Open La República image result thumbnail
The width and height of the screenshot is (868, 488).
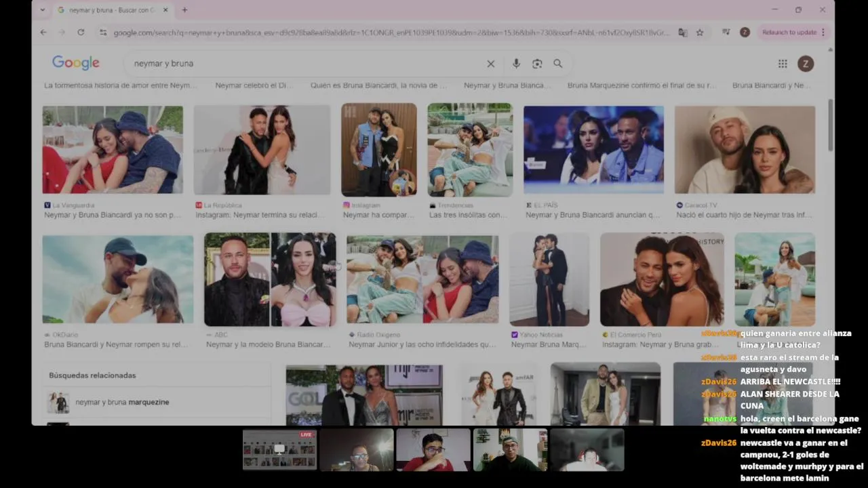[x=262, y=149]
